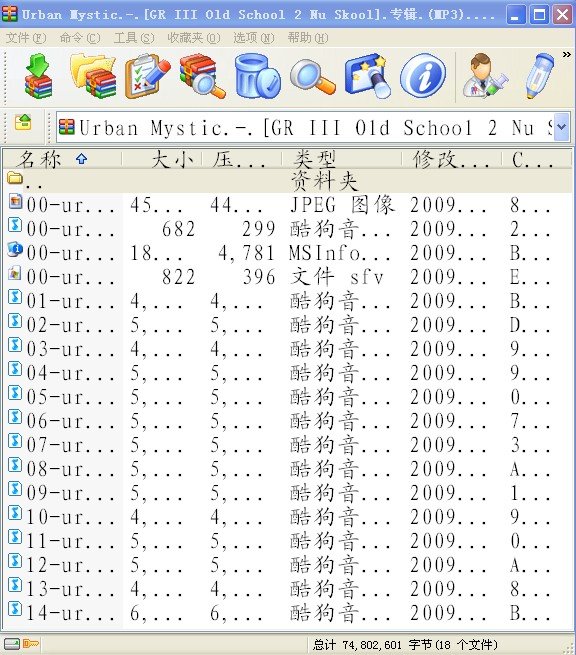Click the WinRAR title bar app icon
Screen dimensions: 576x655
10,15
